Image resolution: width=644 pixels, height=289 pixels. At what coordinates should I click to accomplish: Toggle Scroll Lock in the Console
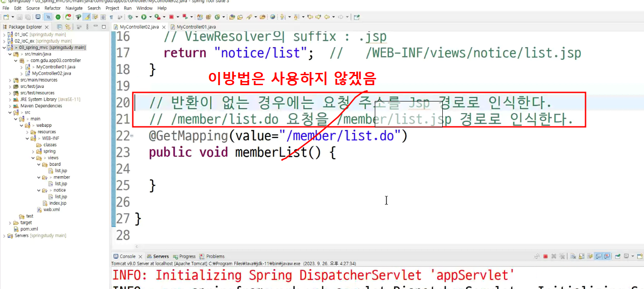[581, 256]
